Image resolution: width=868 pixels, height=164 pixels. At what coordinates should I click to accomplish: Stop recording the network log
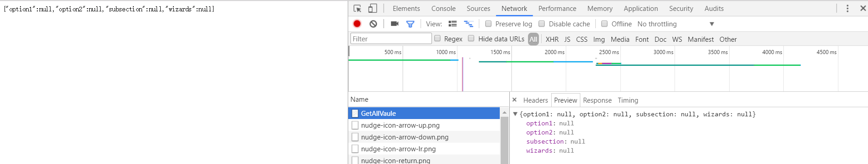pos(357,24)
